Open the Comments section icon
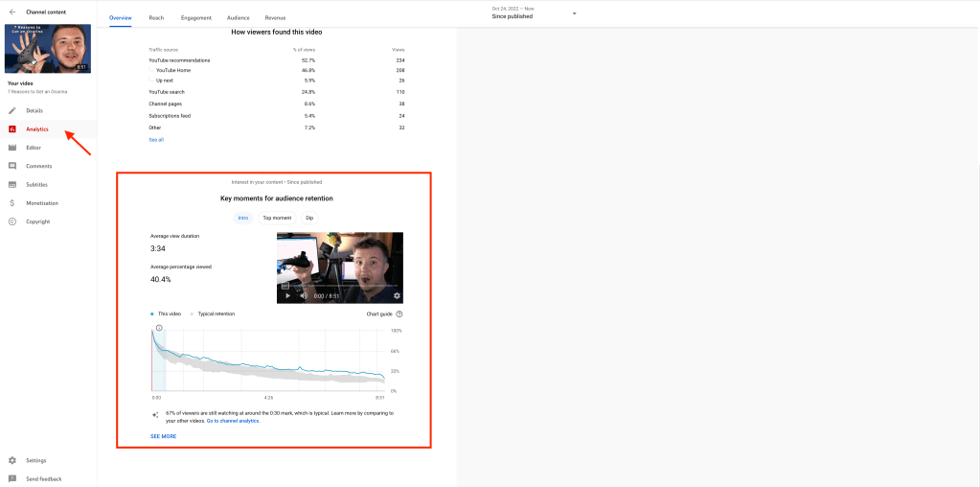This screenshot has width=980, height=487. pyautogui.click(x=12, y=166)
